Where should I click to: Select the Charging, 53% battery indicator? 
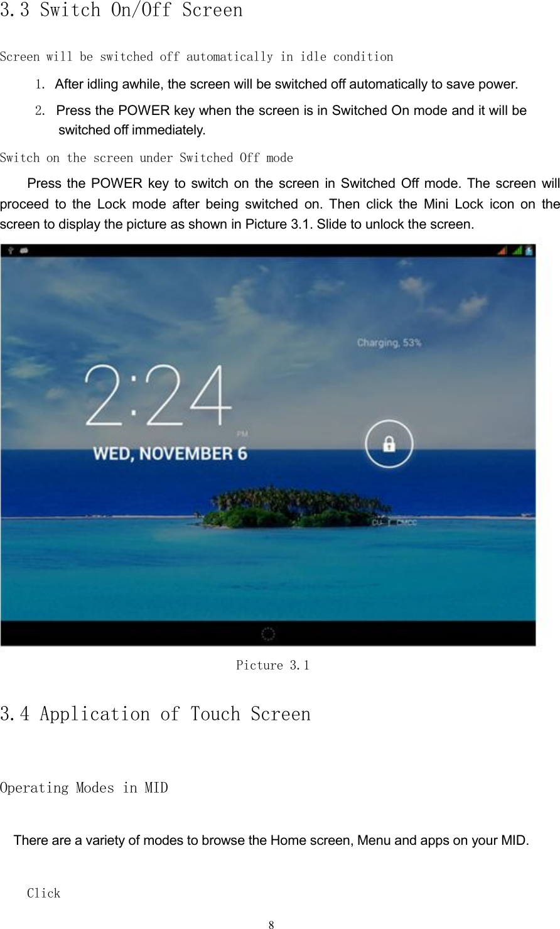[x=389, y=342]
